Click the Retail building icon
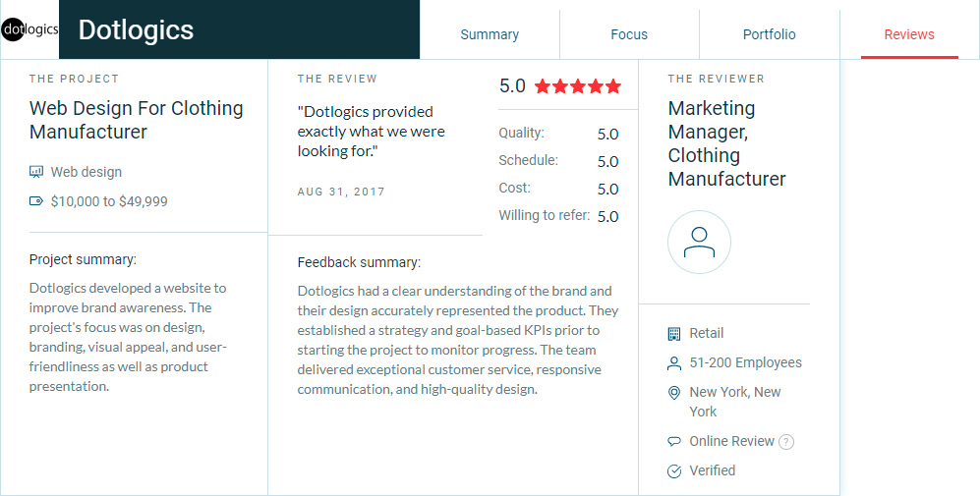Image resolution: width=980 pixels, height=496 pixels. click(673, 334)
